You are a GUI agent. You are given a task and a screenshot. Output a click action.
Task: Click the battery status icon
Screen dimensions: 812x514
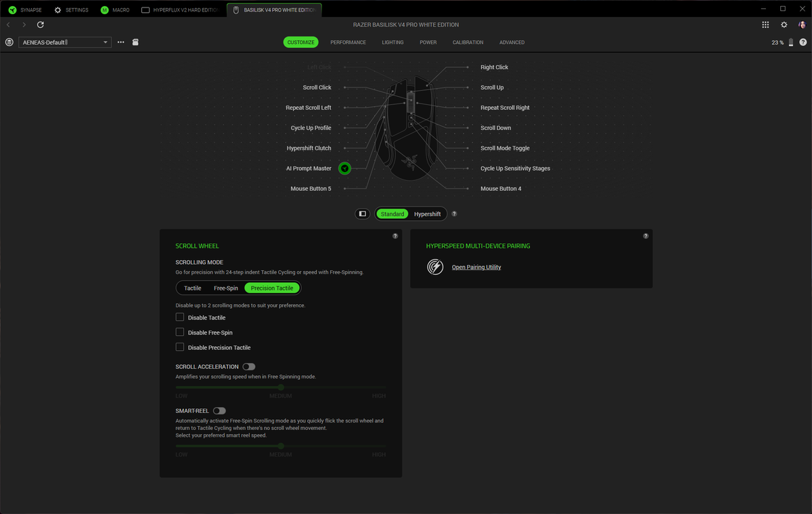click(x=790, y=42)
